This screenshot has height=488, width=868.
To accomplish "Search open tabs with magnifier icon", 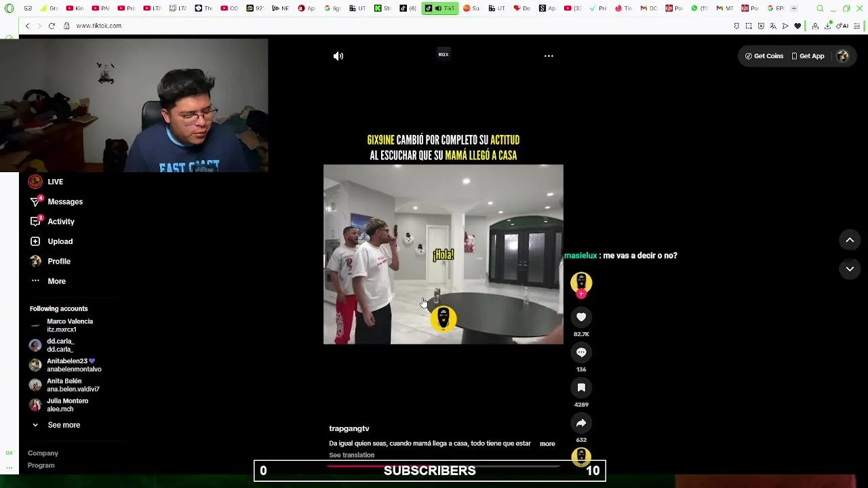I will (x=820, y=9).
